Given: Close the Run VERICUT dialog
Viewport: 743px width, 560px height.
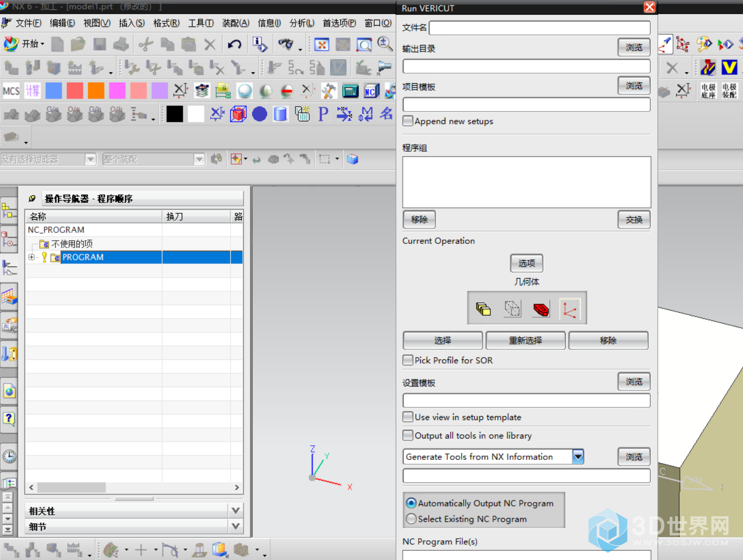Looking at the screenshot, I should click(649, 7).
